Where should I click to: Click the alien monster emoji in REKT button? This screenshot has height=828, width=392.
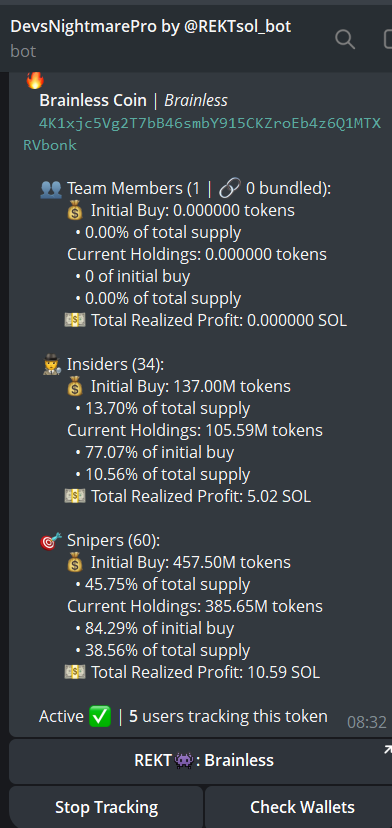184,760
